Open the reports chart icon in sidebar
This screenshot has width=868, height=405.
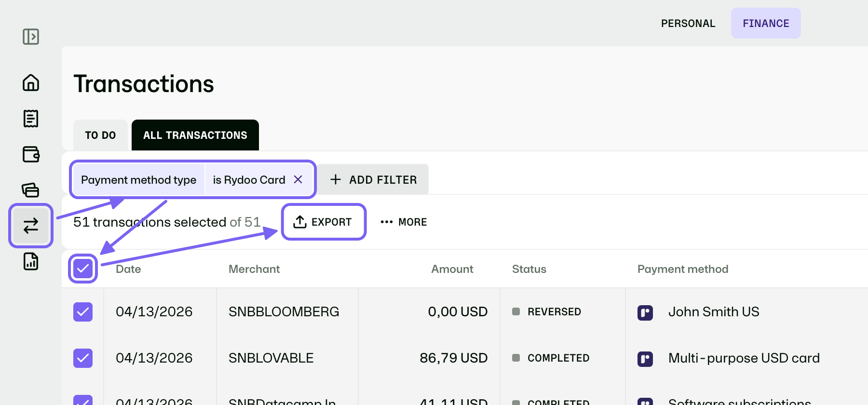coord(31,261)
